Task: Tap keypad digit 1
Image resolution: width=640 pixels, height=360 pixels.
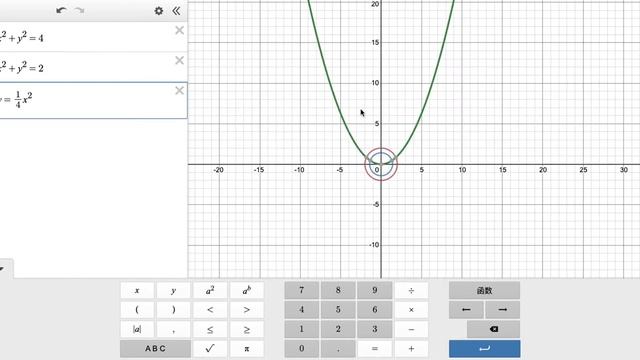Action: [302, 329]
